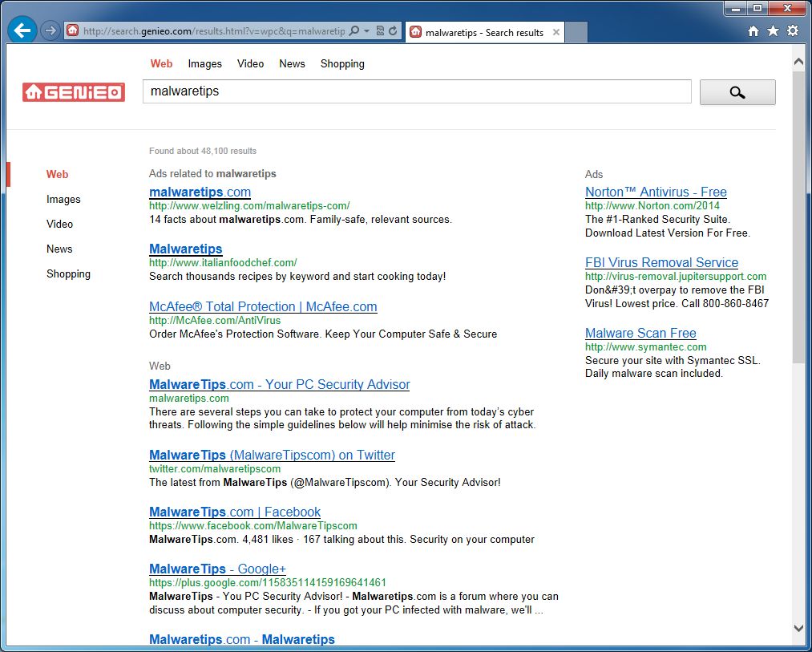The width and height of the screenshot is (812, 652).
Task: Click 'Found about 48,100 results' text
Action: (203, 151)
